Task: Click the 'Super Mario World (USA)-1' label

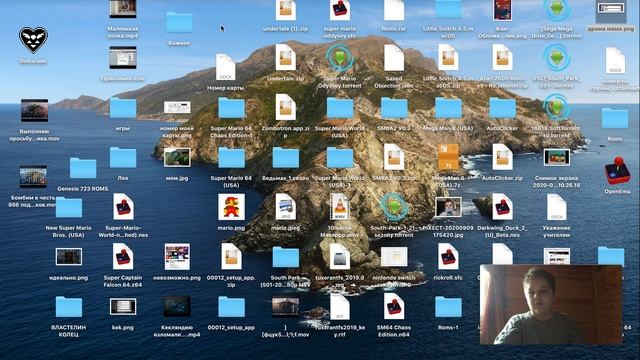Action: (340, 182)
